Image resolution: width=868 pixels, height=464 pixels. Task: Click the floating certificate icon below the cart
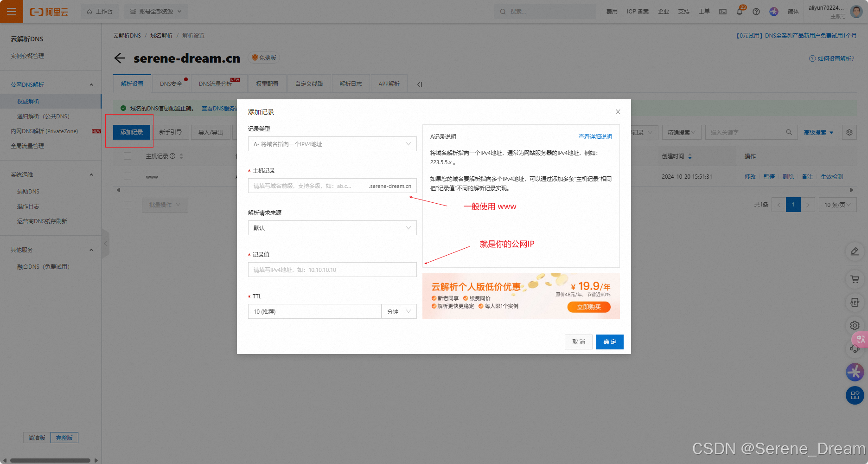[855, 303]
